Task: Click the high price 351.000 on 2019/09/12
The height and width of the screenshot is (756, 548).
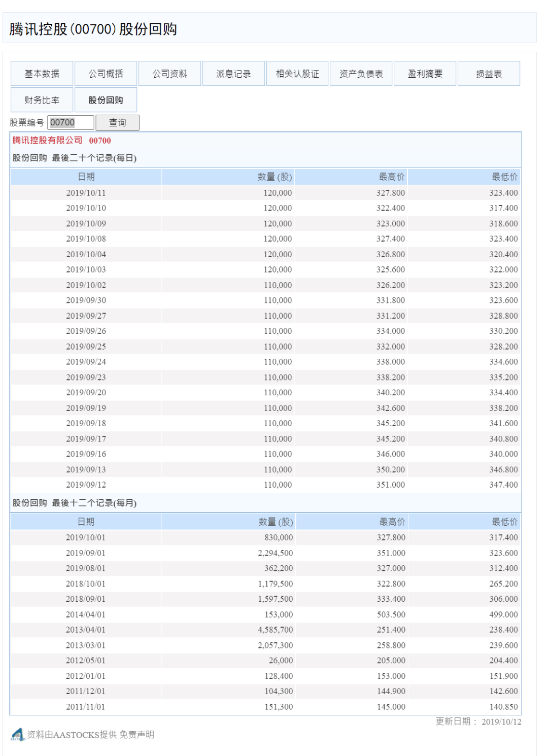Action: (x=391, y=485)
